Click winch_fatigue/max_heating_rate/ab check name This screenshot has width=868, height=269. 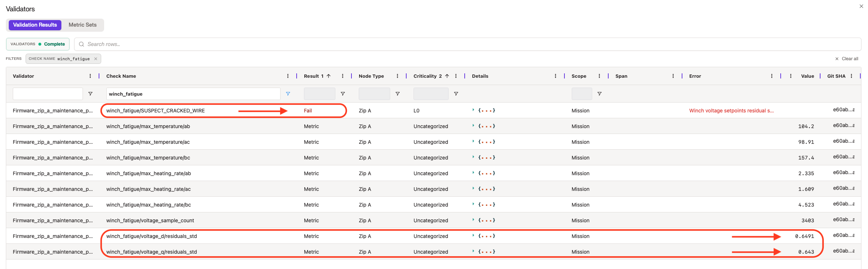(x=149, y=173)
